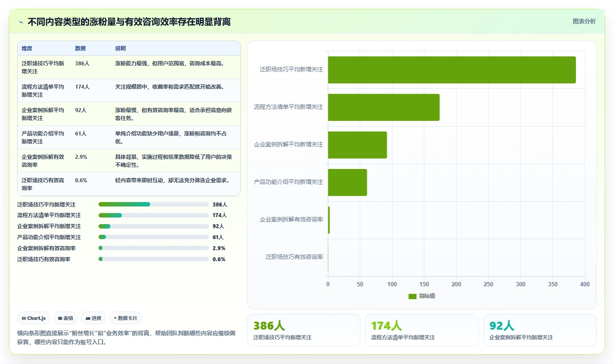Click the 174人 data card
The width and height of the screenshot is (614, 364).
(421, 330)
